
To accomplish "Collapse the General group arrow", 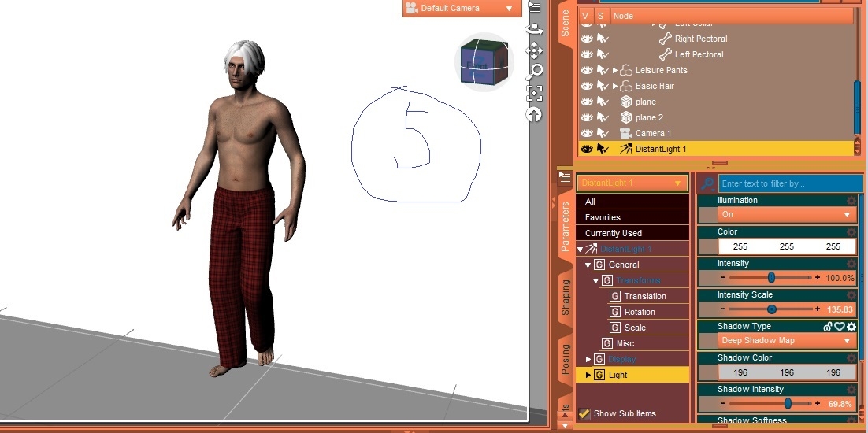I will coord(588,265).
